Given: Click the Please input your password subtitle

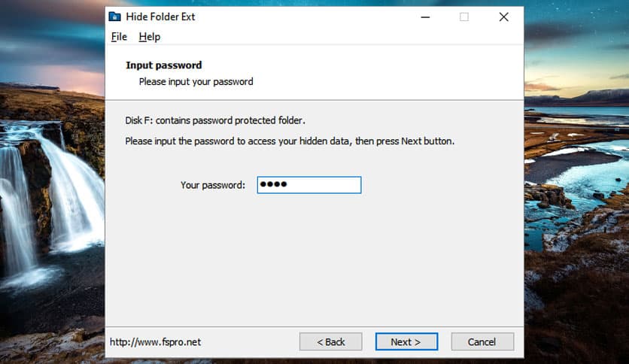Looking at the screenshot, I should [196, 81].
